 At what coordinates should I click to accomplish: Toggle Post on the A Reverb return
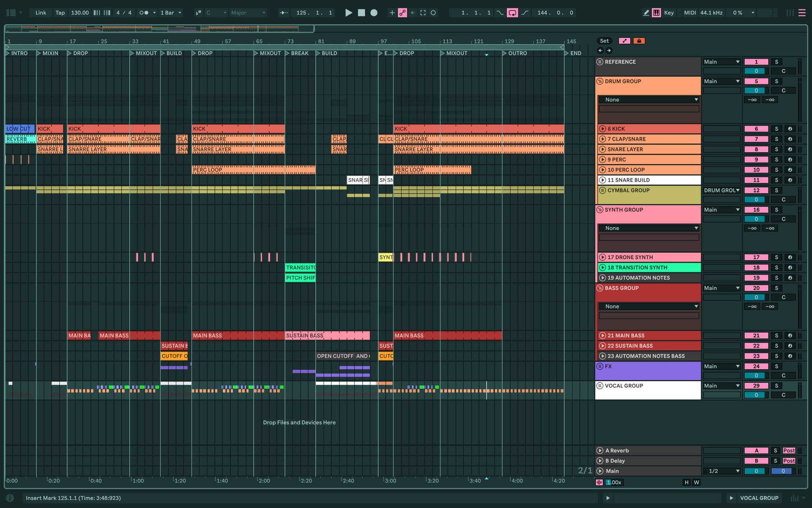click(x=789, y=450)
